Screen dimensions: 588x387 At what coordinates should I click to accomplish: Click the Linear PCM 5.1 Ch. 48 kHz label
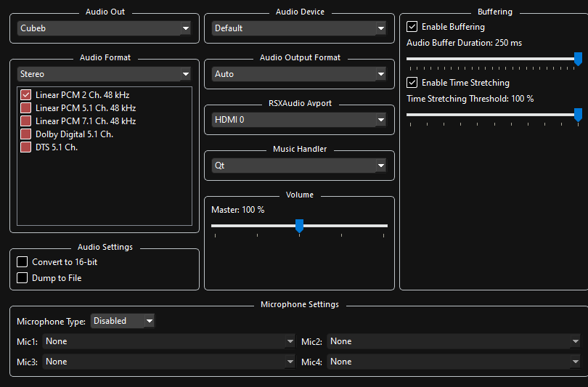pos(86,108)
